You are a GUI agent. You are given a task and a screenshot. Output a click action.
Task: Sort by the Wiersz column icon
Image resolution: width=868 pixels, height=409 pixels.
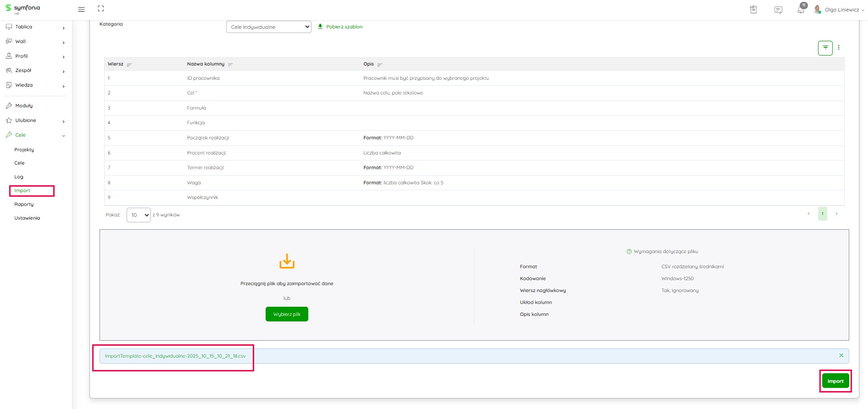(x=129, y=65)
